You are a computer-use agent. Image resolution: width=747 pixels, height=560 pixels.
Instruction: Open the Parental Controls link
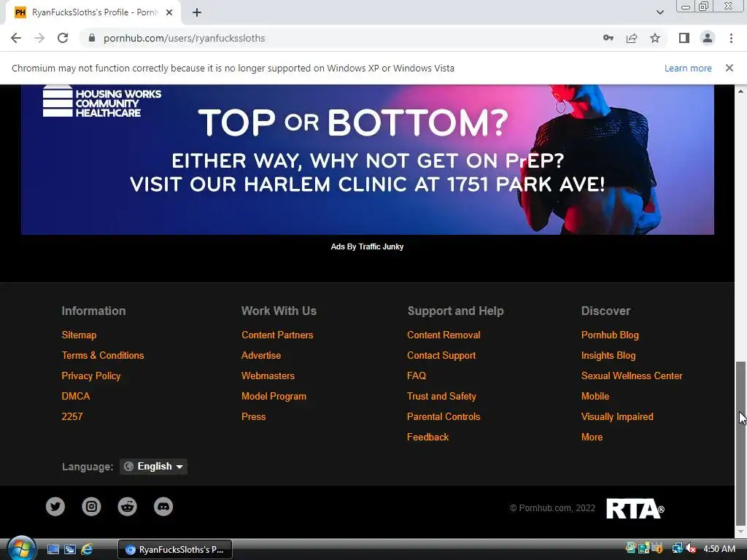444,416
